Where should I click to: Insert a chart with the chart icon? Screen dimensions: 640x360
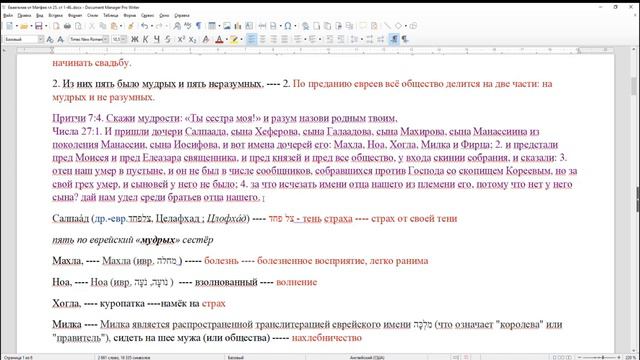[x=238, y=26]
